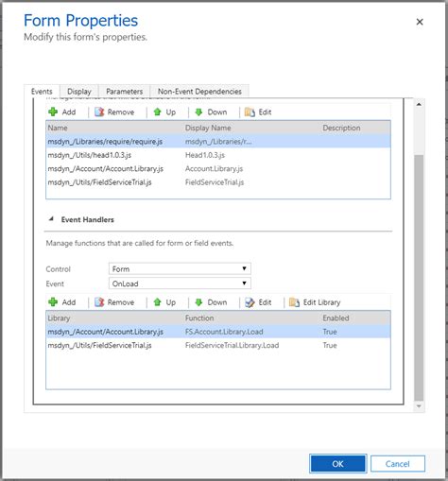Click Up arrow in Event Handlers toolbar
The image size is (448, 481).
click(x=157, y=302)
